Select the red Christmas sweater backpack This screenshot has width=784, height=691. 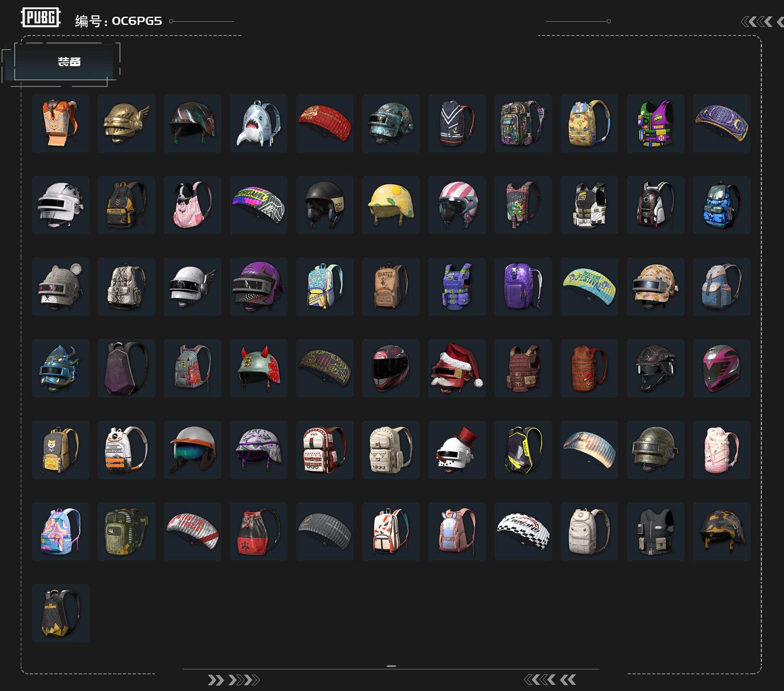click(x=325, y=450)
